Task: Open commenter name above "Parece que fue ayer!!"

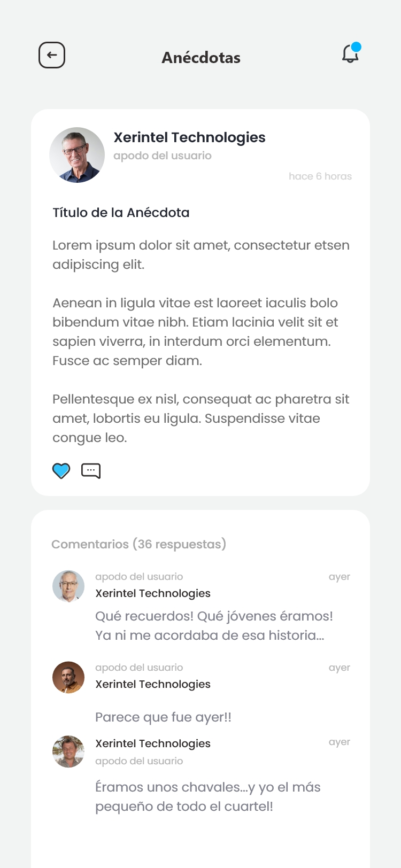Action: coord(153,684)
